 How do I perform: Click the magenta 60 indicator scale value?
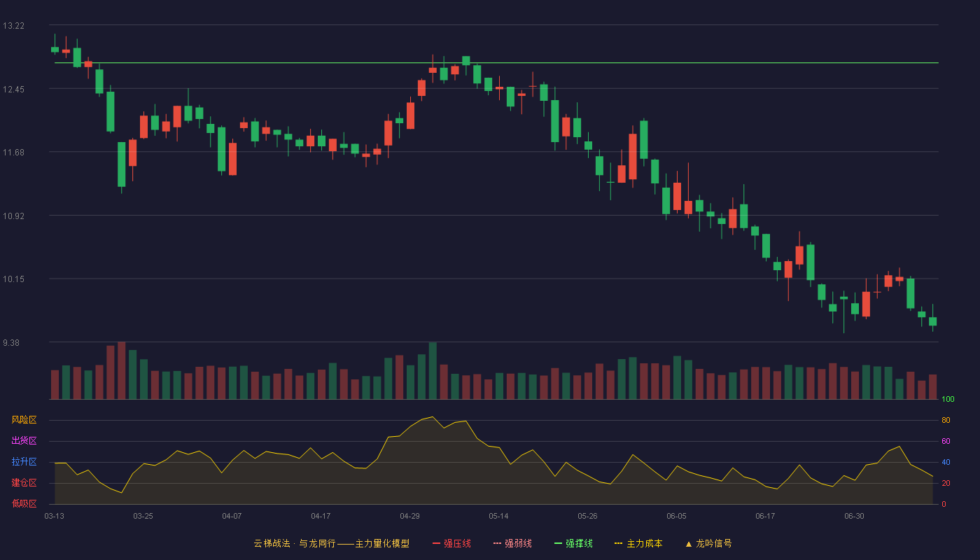(946, 442)
